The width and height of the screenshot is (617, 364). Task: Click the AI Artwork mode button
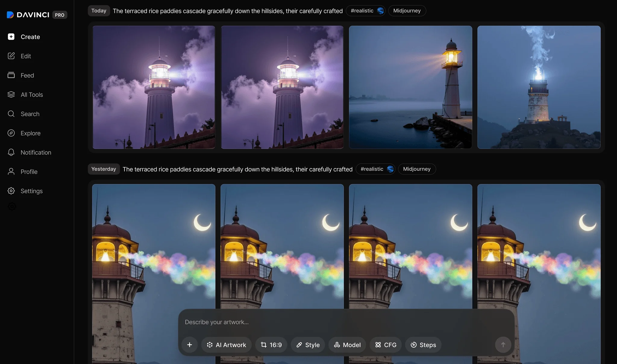tap(226, 345)
